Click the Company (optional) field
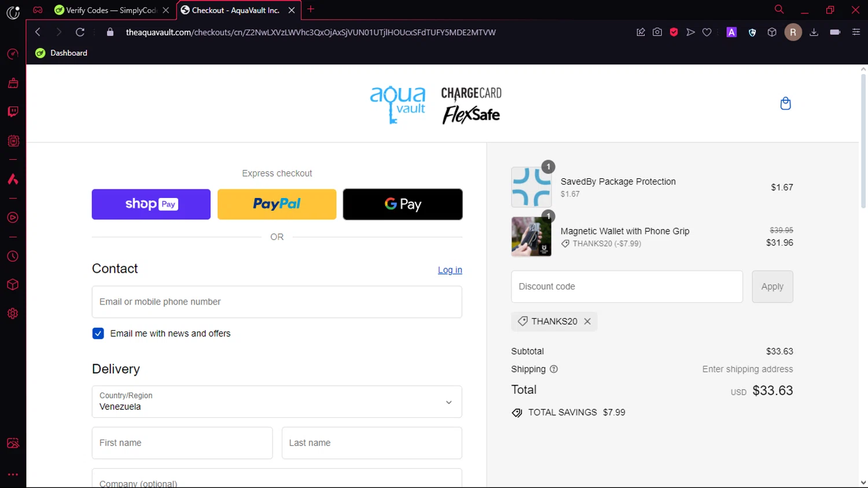Image resolution: width=868 pixels, height=488 pixels. pyautogui.click(x=277, y=479)
